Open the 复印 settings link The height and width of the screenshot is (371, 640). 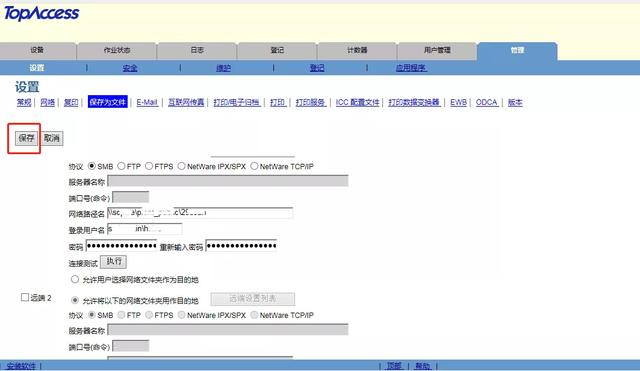click(x=71, y=102)
